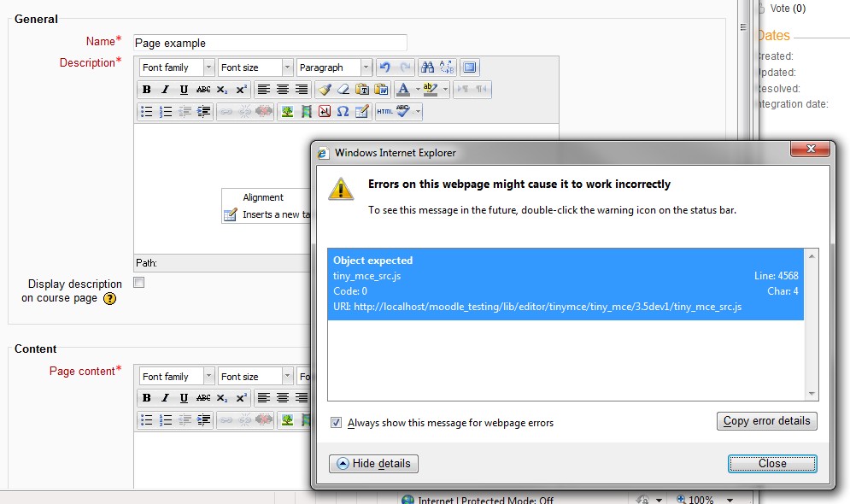Click the Alignment item in the popup menu
Viewport: 850px width, 504px height.
tap(263, 197)
